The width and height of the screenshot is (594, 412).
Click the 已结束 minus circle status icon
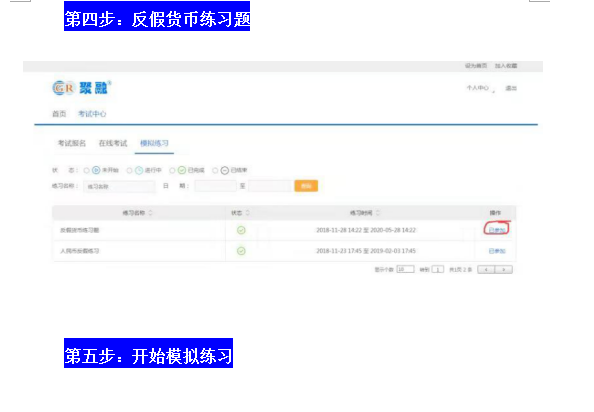point(225,170)
